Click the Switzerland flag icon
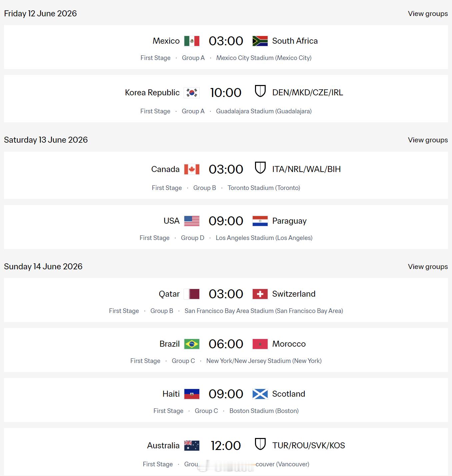The width and height of the screenshot is (452, 476). 260,294
